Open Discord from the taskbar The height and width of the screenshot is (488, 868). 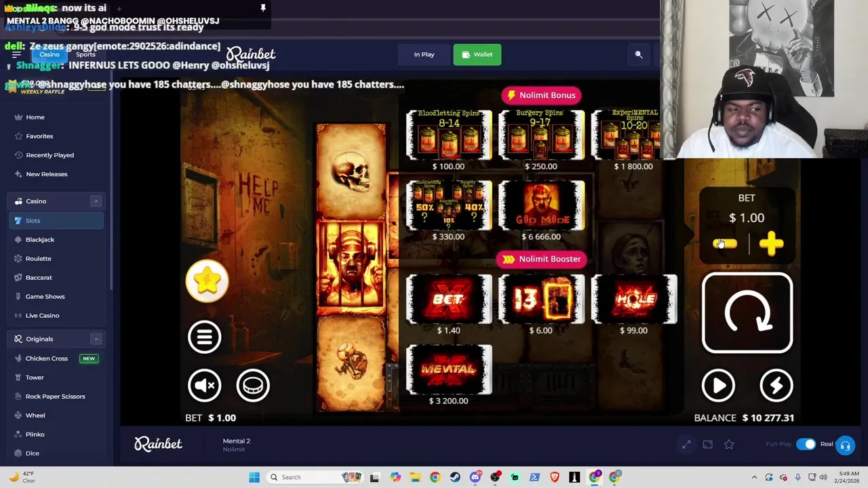[x=475, y=477]
